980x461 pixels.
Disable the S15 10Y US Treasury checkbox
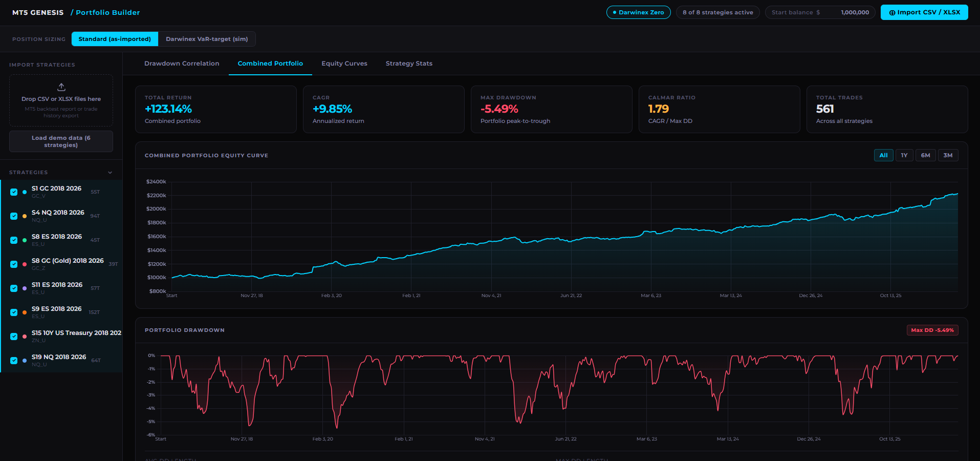click(14, 337)
